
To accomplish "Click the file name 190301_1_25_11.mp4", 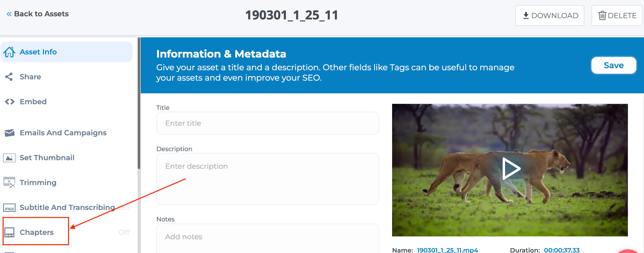I will pyautogui.click(x=447, y=250).
